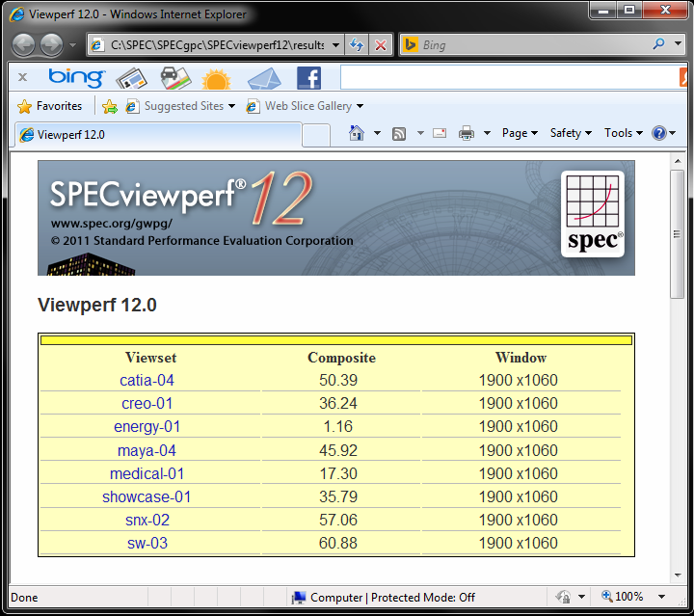Click www.spec.org/gwpg/ text in banner
This screenshot has height=616, width=694.
[112, 224]
